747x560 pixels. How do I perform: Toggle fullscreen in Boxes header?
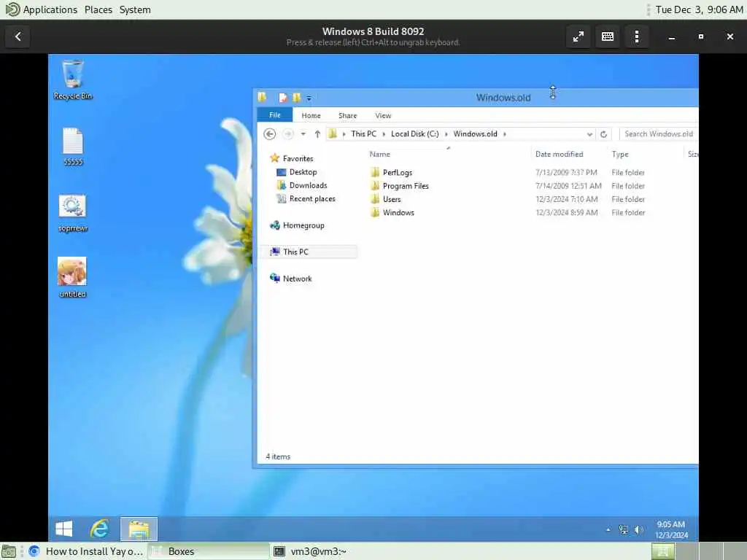(x=578, y=36)
